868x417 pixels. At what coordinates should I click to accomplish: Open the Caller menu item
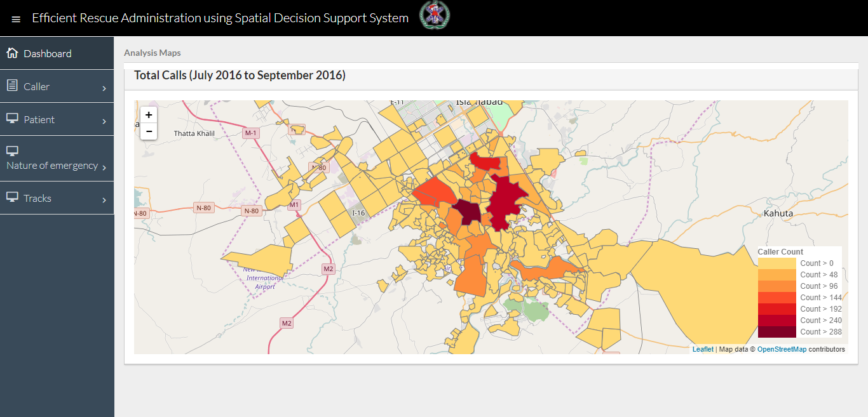click(57, 86)
